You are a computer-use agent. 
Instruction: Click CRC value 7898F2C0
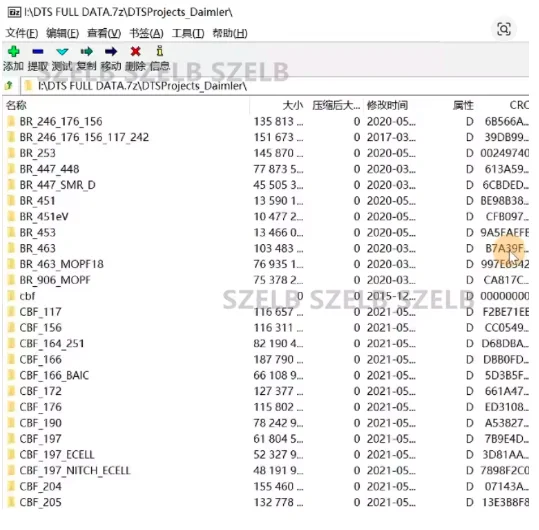505,471
